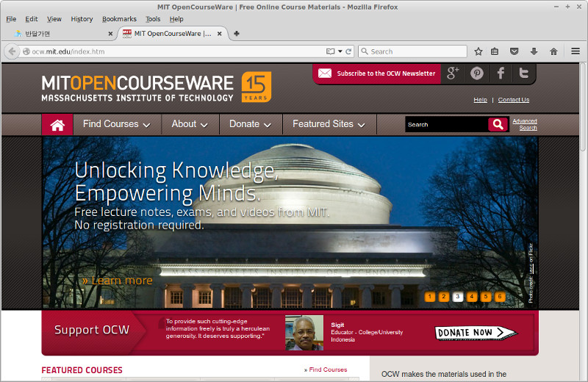Open the downloads arrow icon
The height and width of the screenshot is (382, 588).
click(x=534, y=51)
